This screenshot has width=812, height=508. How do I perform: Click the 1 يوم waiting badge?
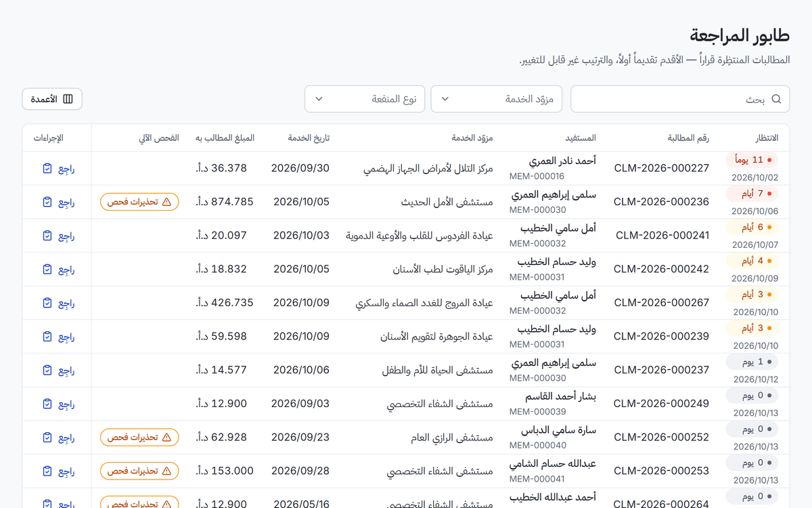(x=752, y=362)
